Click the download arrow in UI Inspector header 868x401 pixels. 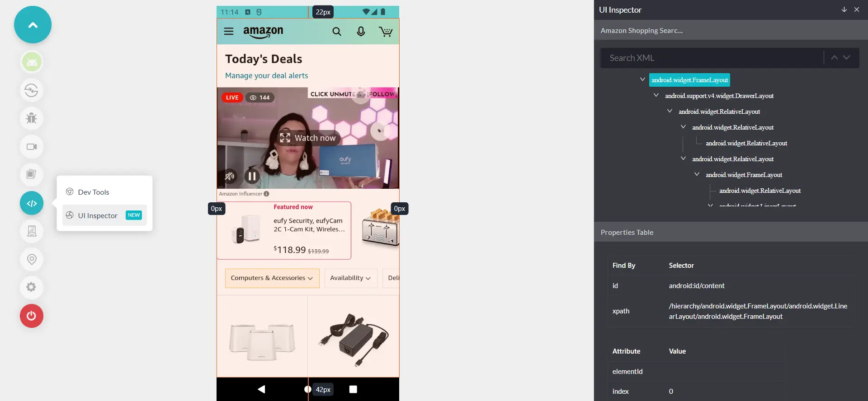click(x=844, y=9)
